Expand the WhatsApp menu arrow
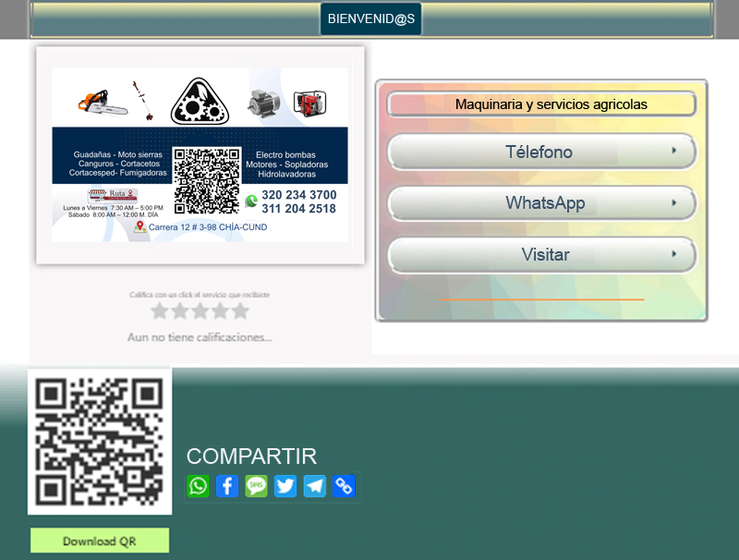 click(x=674, y=202)
